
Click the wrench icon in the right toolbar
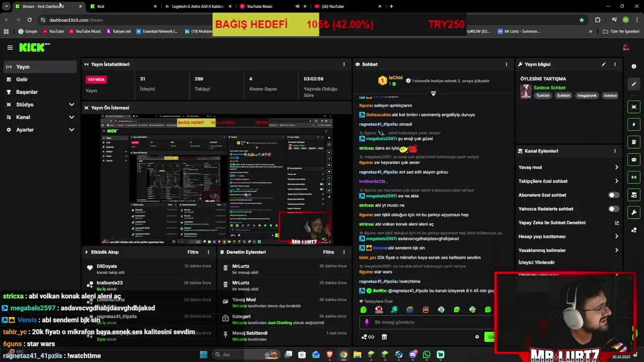coord(634,212)
